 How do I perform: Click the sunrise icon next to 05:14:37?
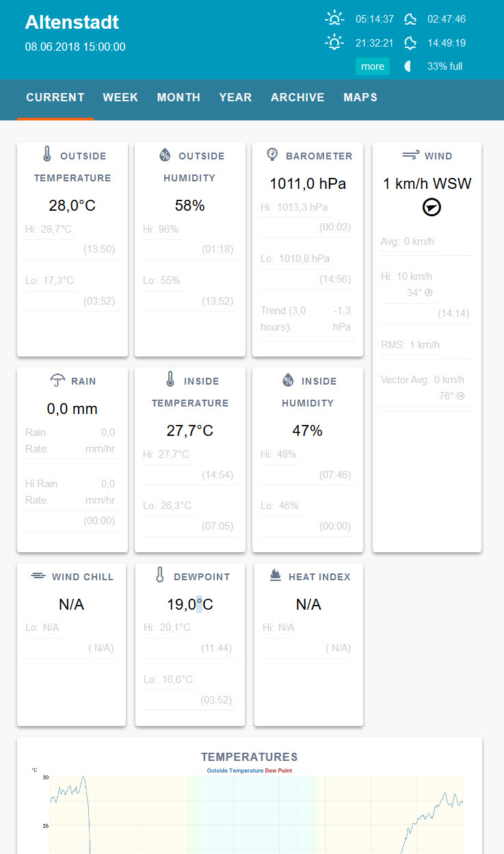coord(334,18)
